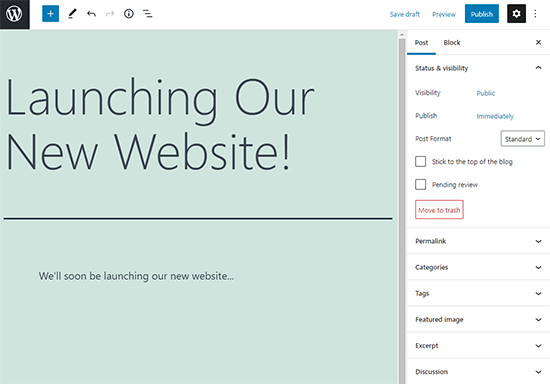Select the pencil Tools icon
This screenshot has width=550, height=384.
72,14
